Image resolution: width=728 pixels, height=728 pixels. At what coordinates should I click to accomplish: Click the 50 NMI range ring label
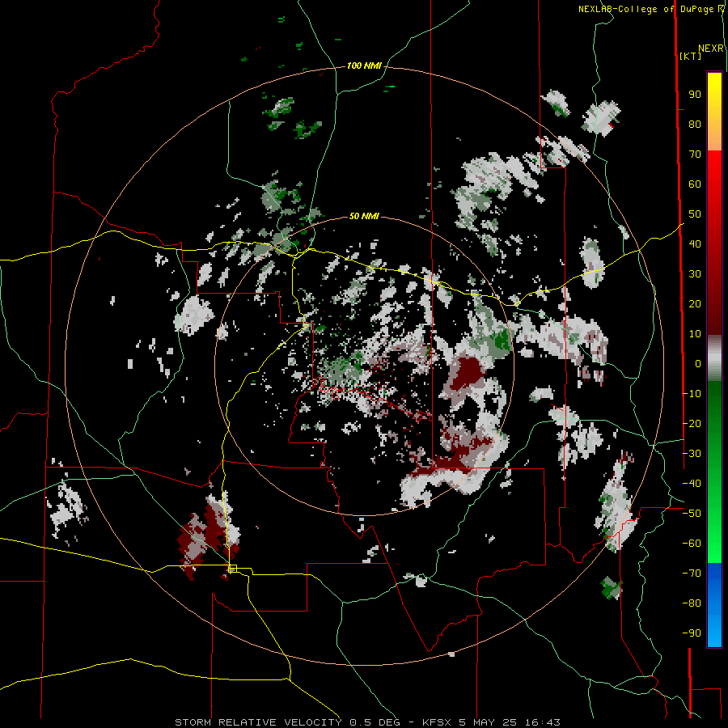[x=364, y=216]
